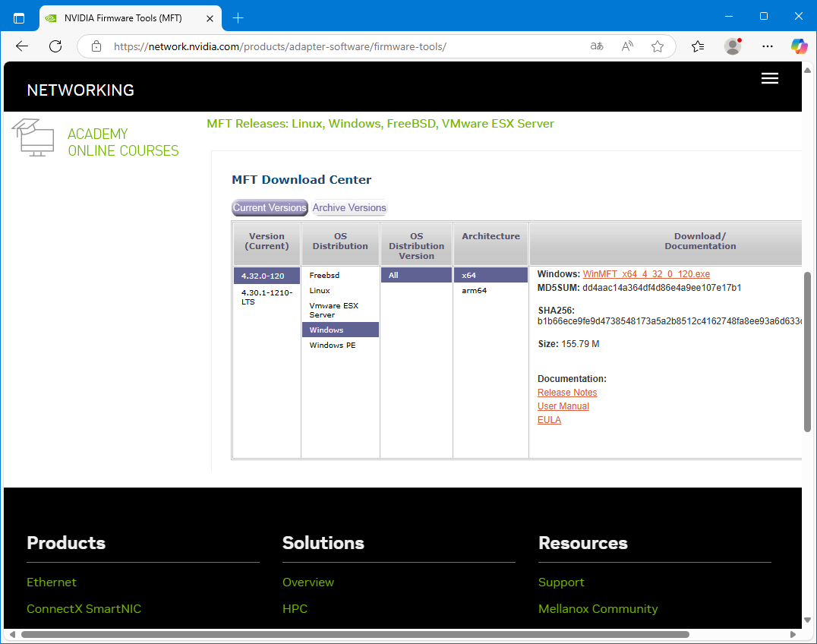
Task: Select the Current Versions tab
Action: 270,208
